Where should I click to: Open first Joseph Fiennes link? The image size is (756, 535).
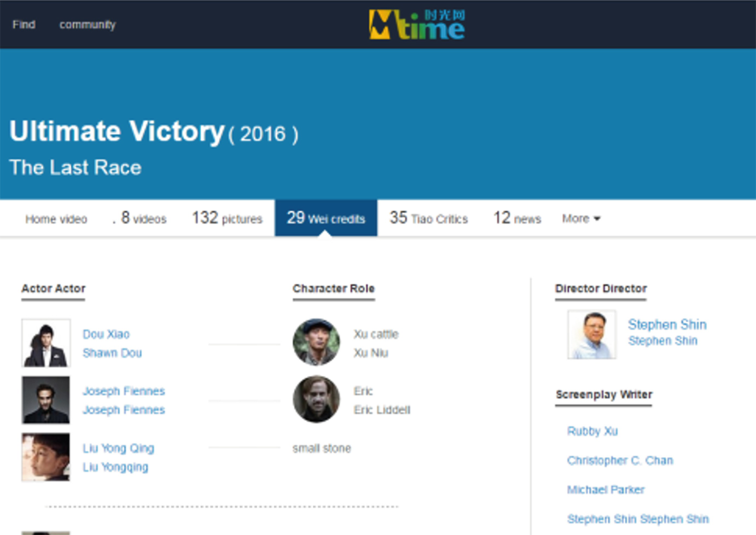tap(124, 391)
